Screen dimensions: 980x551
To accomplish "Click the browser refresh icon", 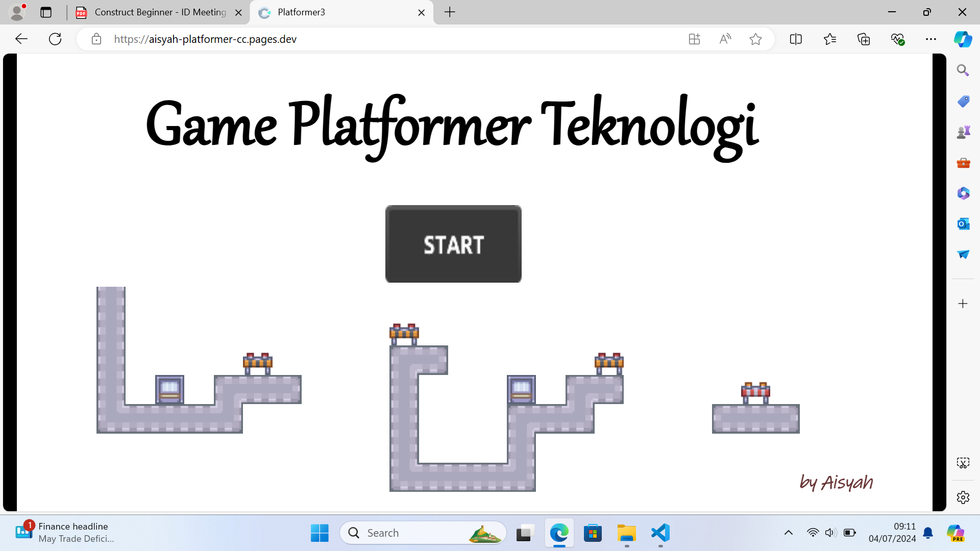I will tap(55, 39).
